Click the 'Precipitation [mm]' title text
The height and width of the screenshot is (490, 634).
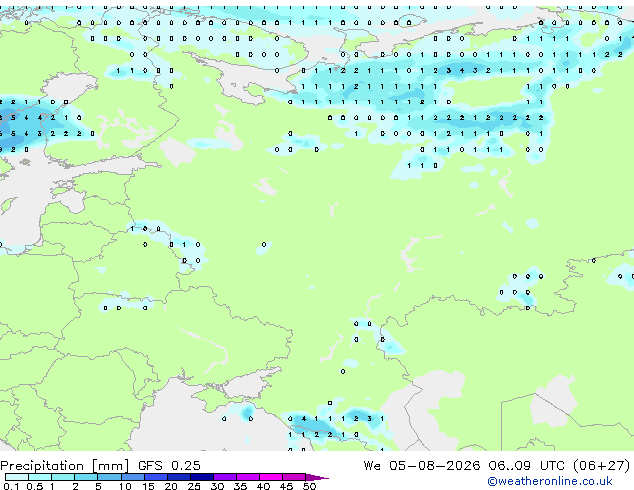[x=65, y=466]
